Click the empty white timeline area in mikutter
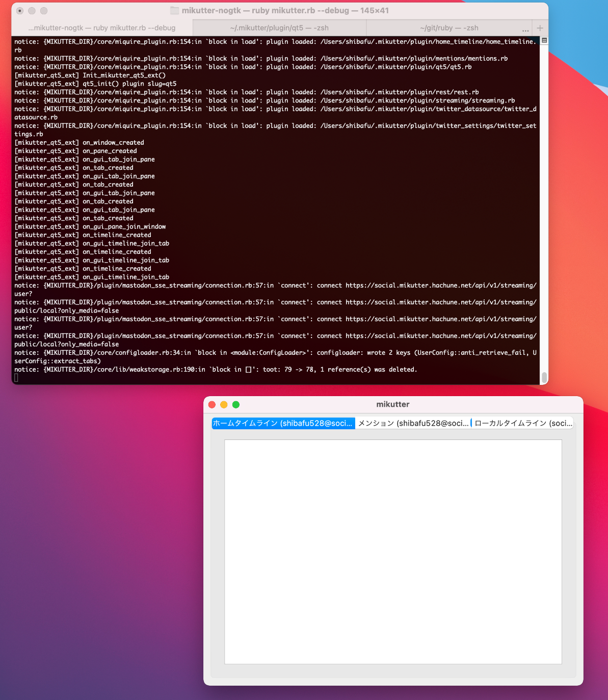Viewport: 608px width, 700px height. 393,552
